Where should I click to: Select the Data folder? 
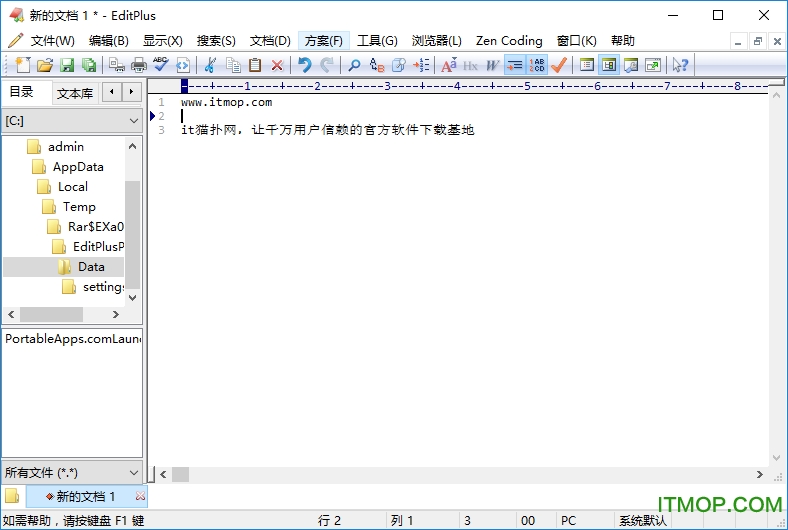pyautogui.click(x=91, y=267)
